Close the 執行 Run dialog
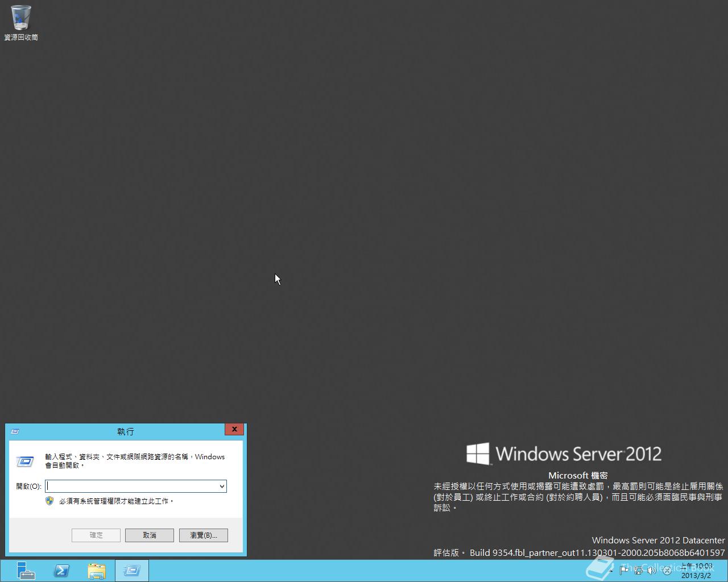Screen dimensions: 728x582 [234, 430]
